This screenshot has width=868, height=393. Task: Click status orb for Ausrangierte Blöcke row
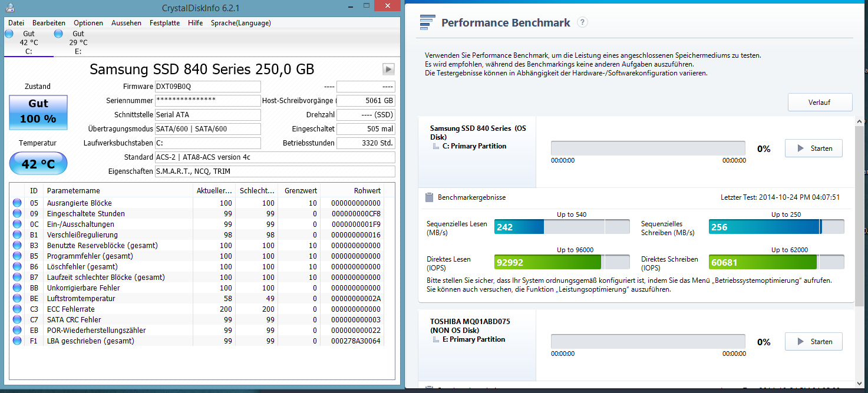coord(17,203)
